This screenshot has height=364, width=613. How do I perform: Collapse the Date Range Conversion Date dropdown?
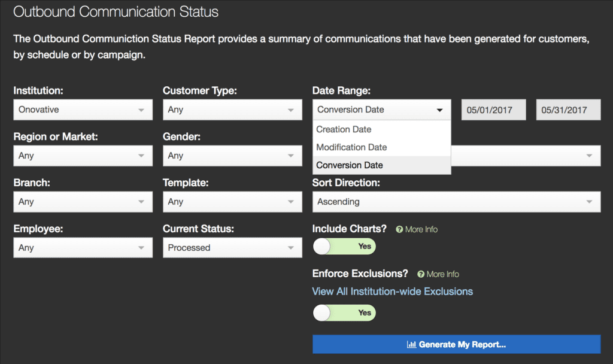point(381,110)
